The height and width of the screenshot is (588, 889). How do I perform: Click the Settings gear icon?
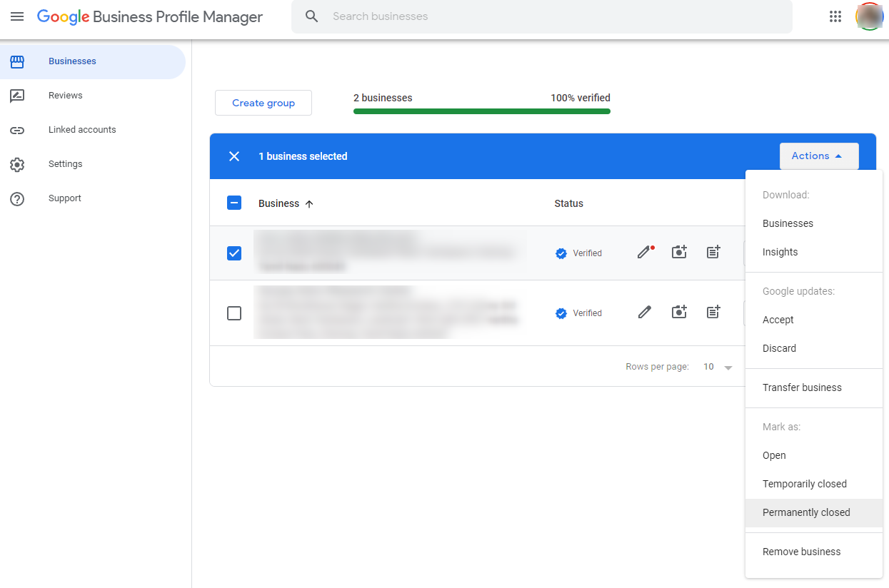coord(17,164)
